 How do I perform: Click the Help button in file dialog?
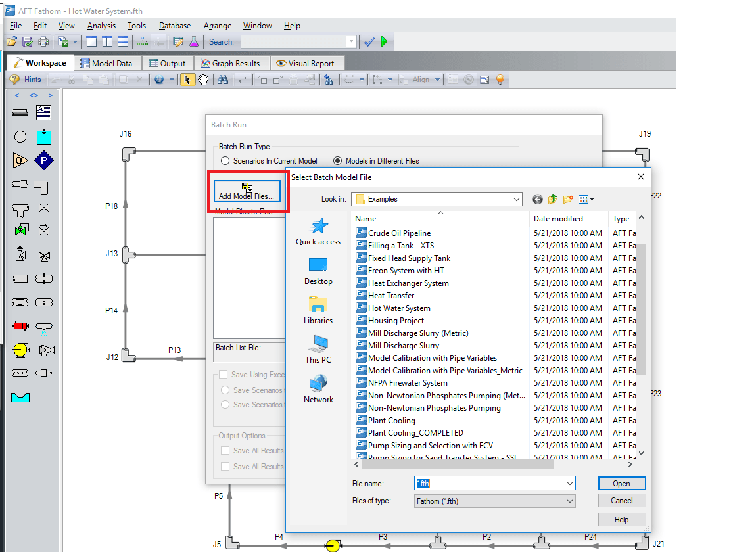[x=621, y=520]
